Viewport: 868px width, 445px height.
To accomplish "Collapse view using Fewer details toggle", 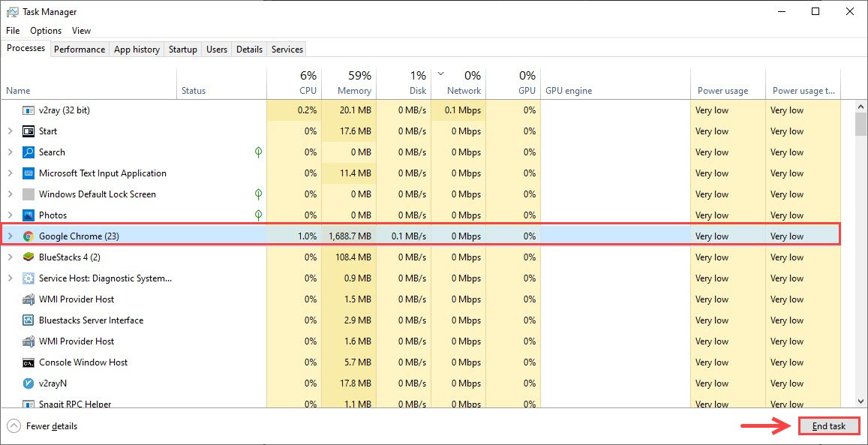I will click(x=43, y=426).
